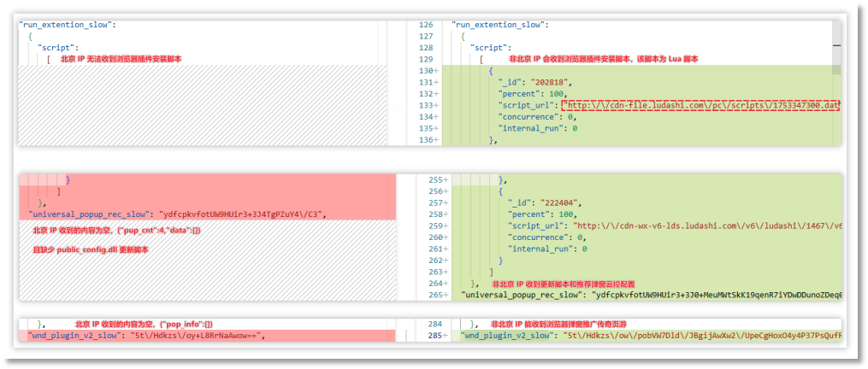868x369 pixels.
Task: Click line number 265 in the right gutter
Action: [x=434, y=295]
